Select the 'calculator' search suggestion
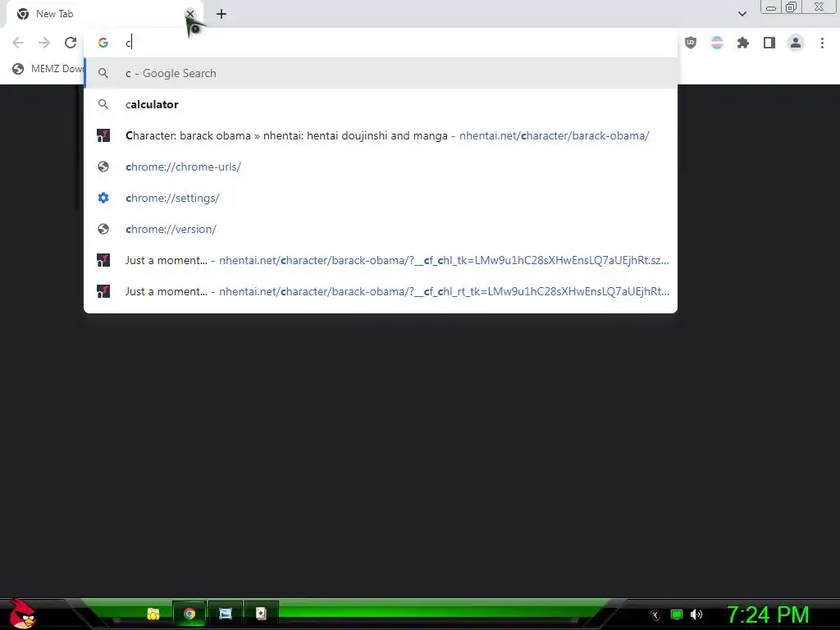This screenshot has height=630, width=840. click(x=381, y=104)
